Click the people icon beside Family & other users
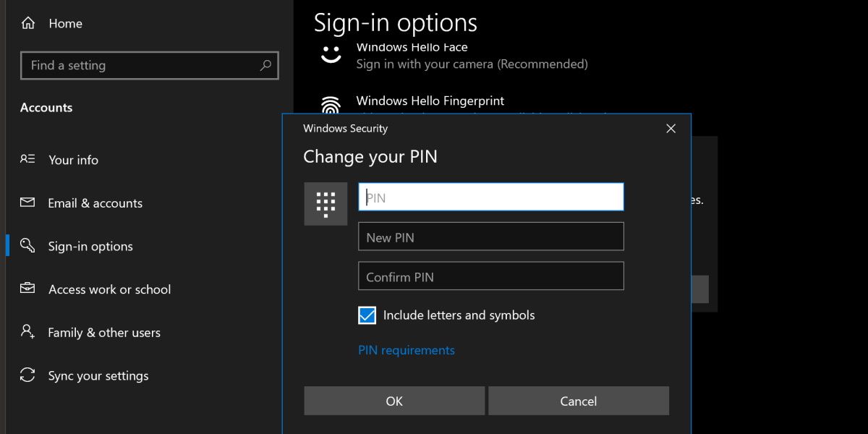Screen dimensions: 868x434 click(27, 332)
